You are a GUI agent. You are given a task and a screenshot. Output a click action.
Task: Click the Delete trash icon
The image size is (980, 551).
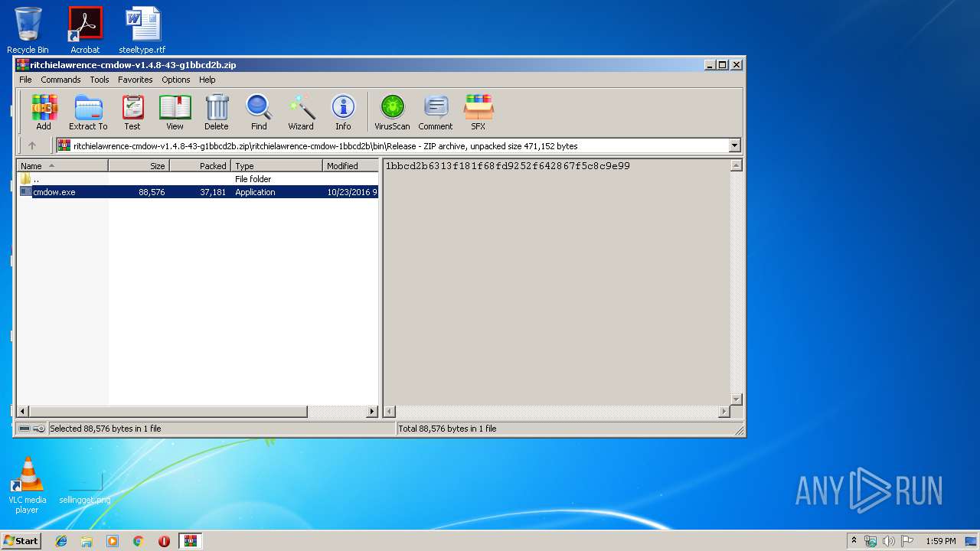pyautogui.click(x=217, y=112)
